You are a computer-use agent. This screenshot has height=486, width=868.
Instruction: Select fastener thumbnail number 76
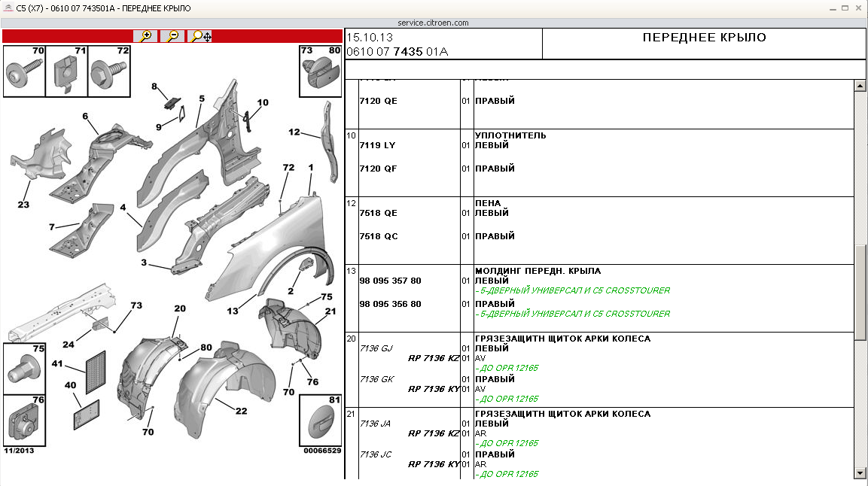[23, 419]
